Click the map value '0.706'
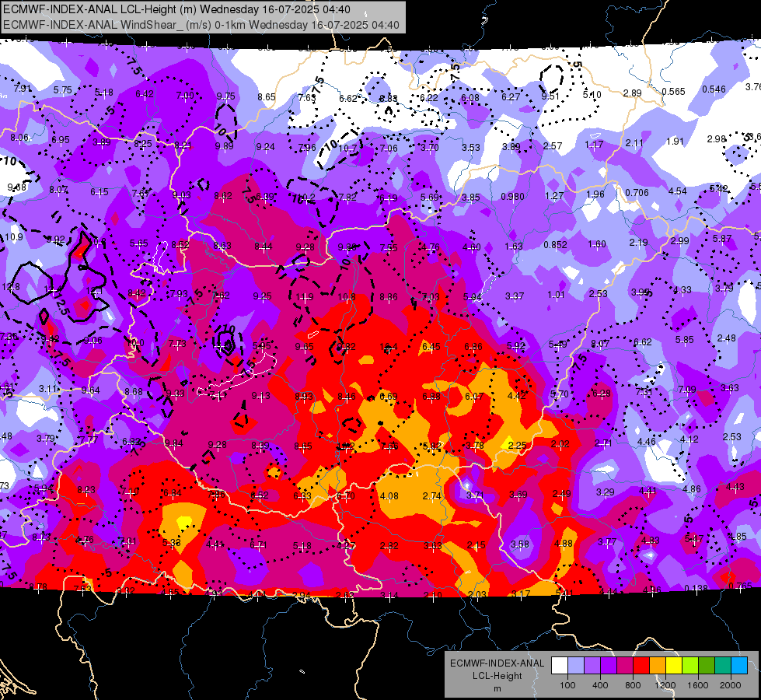The width and height of the screenshot is (761, 700). point(637,193)
